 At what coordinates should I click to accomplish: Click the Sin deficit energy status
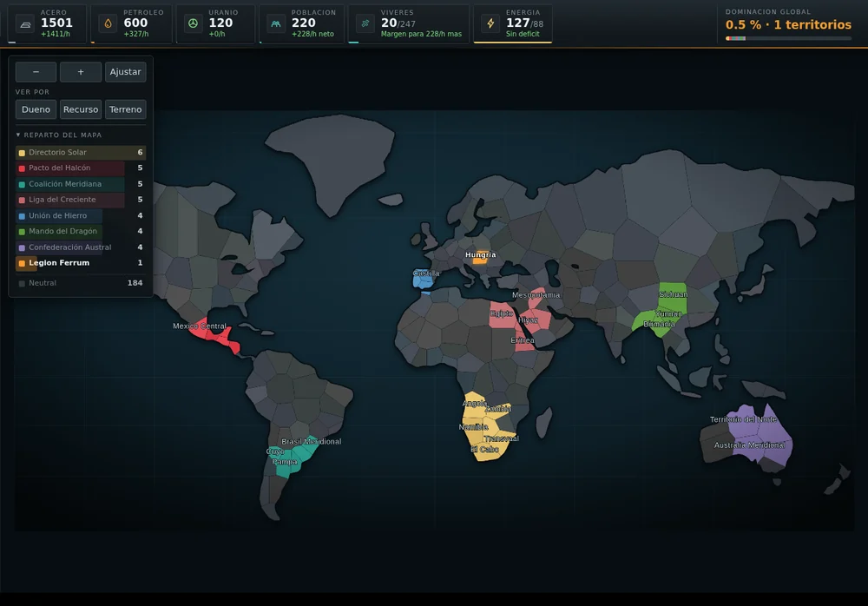pyautogui.click(x=523, y=35)
